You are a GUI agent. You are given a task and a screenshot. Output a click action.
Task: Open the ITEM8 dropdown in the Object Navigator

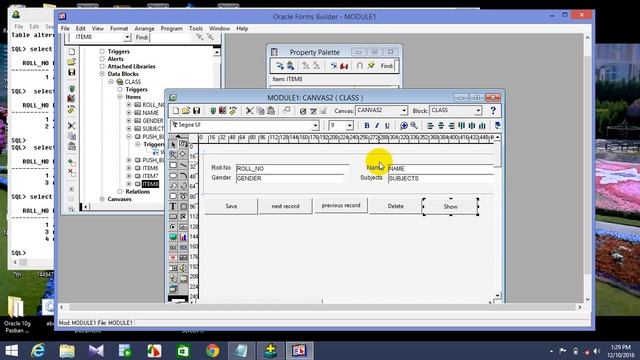127,37
